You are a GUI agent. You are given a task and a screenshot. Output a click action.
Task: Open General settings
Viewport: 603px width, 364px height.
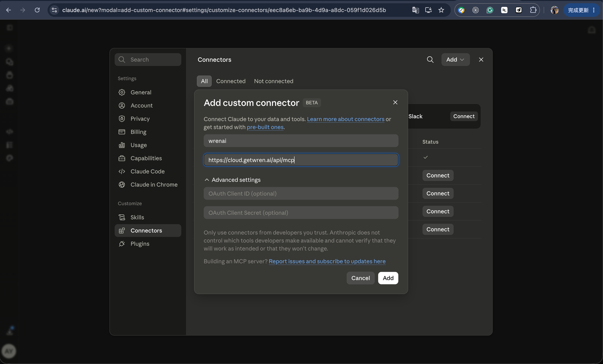(x=148, y=92)
